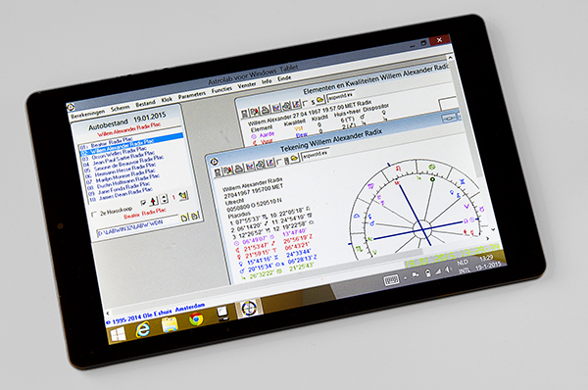588x390 pixels.
Task: Click the yellow icon in Tekening toolbar
Action: pyautogui.click(x=294, y=159)
